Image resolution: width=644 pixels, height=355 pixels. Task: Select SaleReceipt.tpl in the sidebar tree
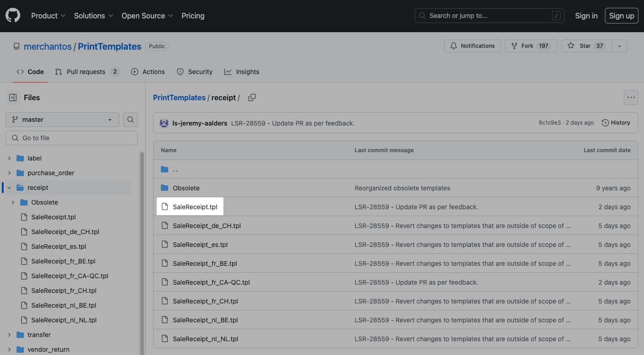53,217
